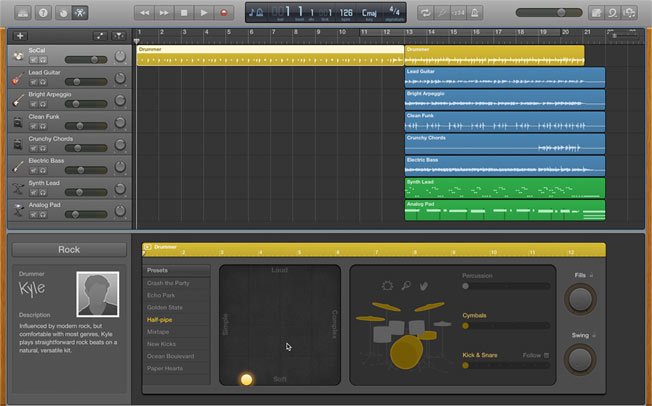Open the Media Browser button
The image size is (652, 406).
[630, 13]
